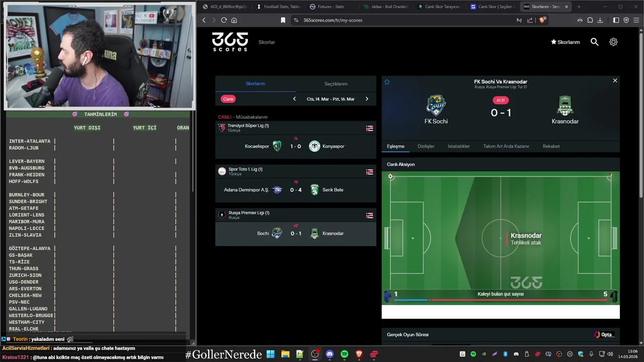The height and width of the screenshot is (362, 644).
Task: Close the Skorlarım browser tab
Action: coord(567,7)
